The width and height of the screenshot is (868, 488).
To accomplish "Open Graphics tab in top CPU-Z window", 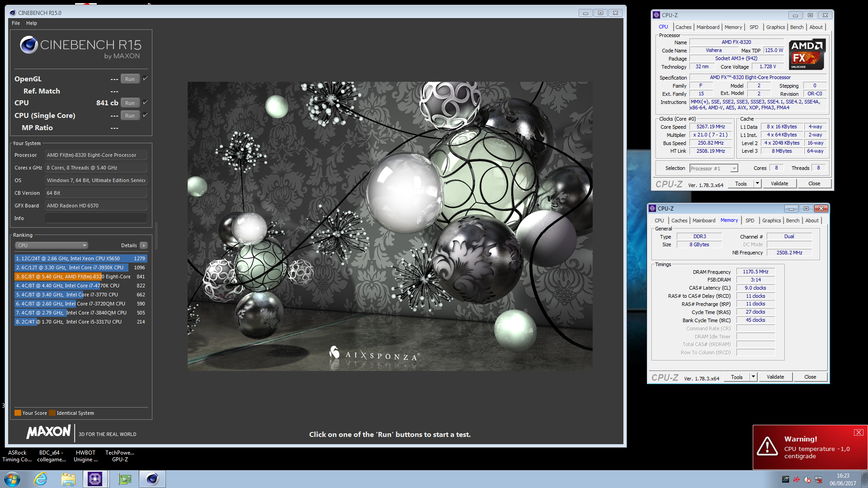I will pyautogui.click(x=775, y=27).
